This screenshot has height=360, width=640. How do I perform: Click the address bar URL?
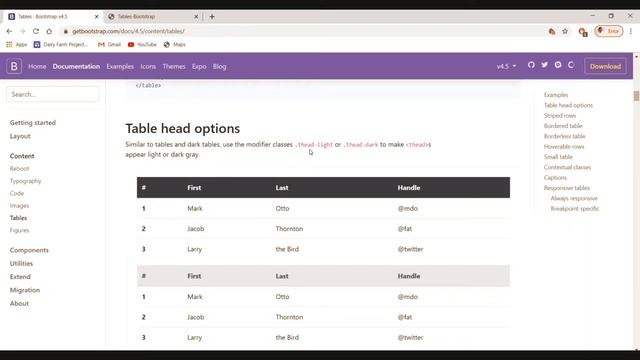128,31
